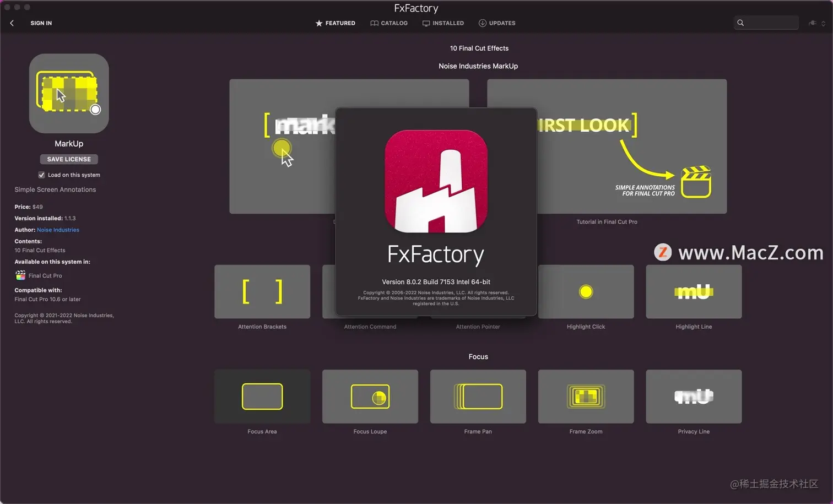This screenshot has width=833, height=504.
Task: Click the Final Cut Pro 10.6 or later text
Action: click(47, 299)
